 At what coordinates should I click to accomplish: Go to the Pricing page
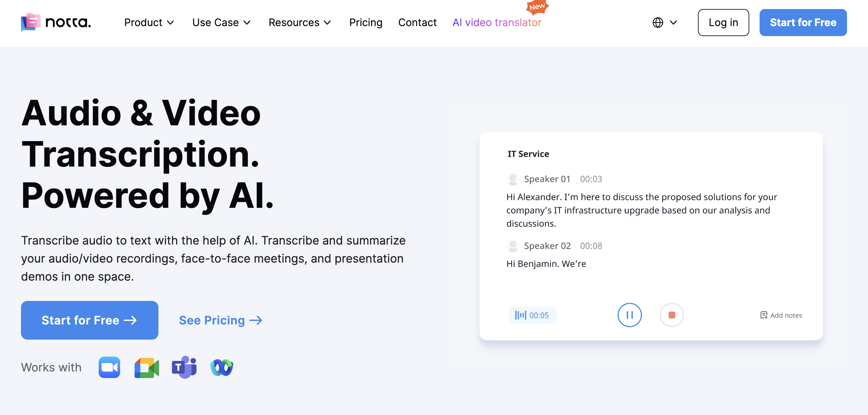click(x=366, y=23)
